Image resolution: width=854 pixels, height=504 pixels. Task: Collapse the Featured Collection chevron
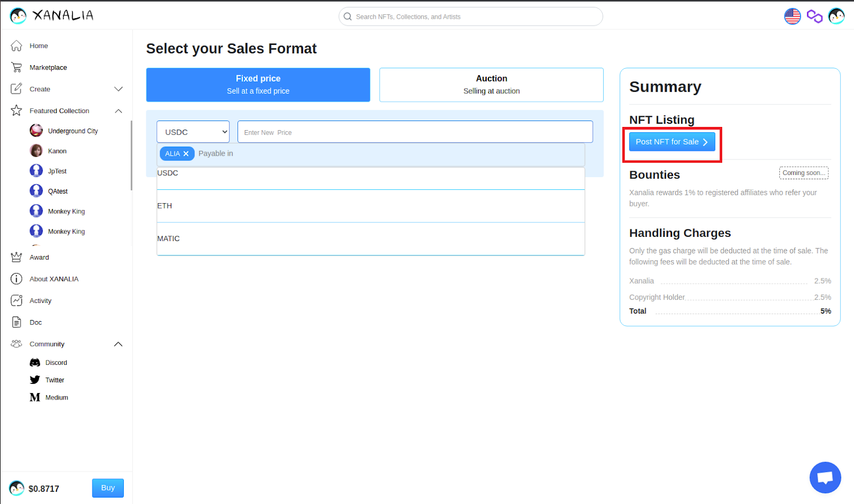pyautogui.click(x=118, y=111)
